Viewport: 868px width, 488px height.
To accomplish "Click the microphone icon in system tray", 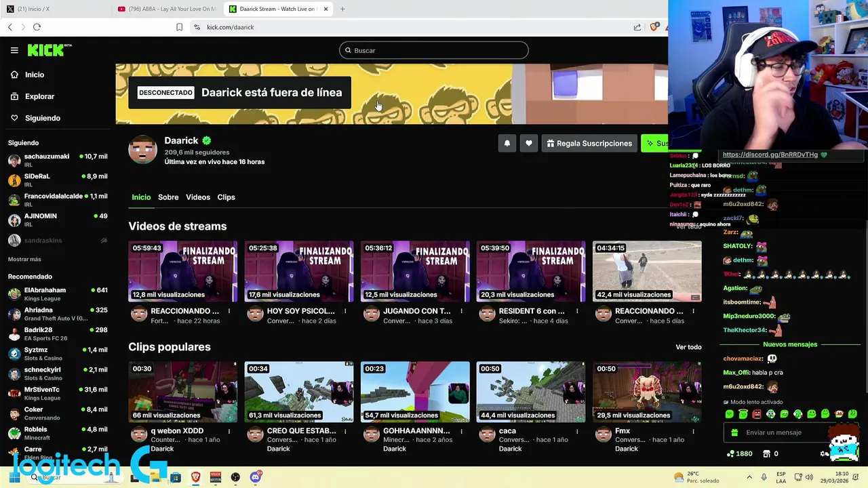I will (x=764, y=477).
